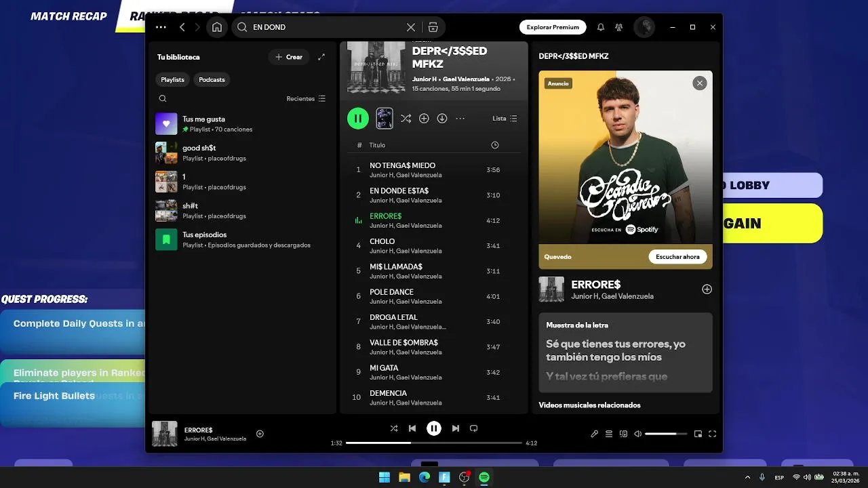Show hidden tray icons
This screenshot has width=868, height=488.
pos(747,477)
